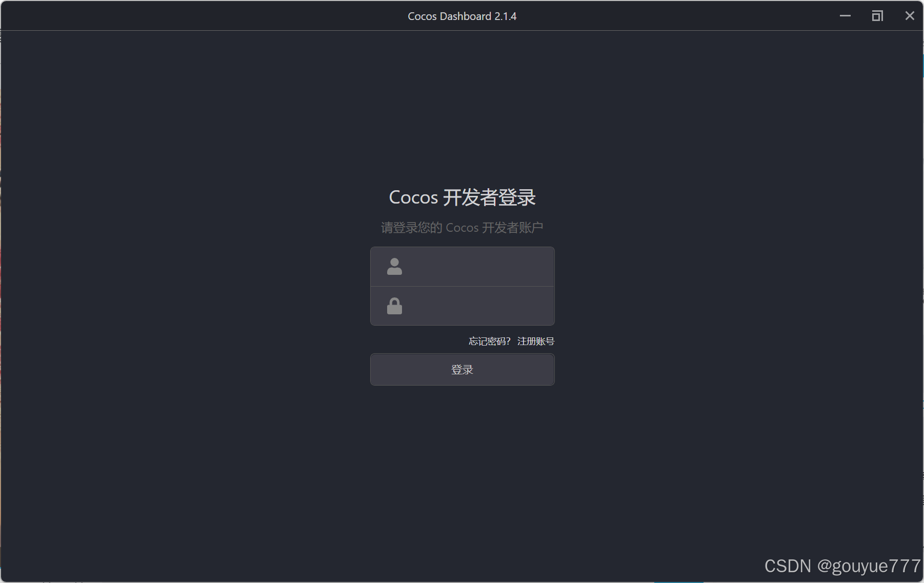Screen dimensions: 924x583
Task: Click the CSDN @gouyue777 watermark text
Action: 841,566
